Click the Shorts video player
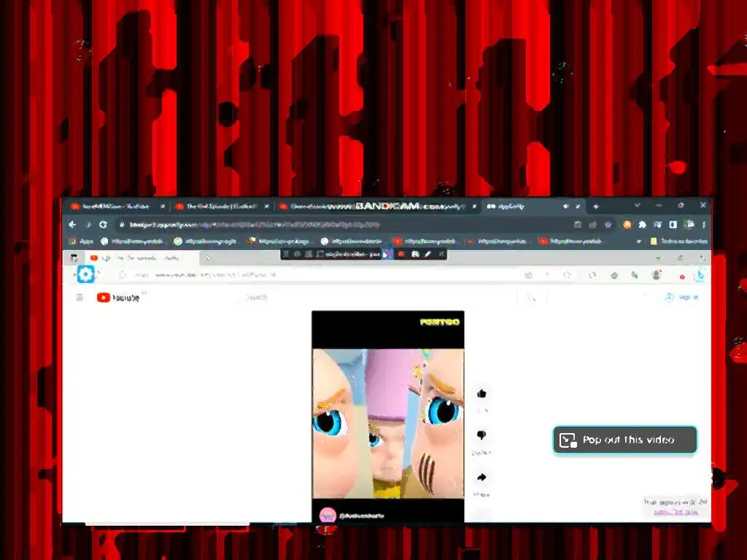 click(388, 416)
